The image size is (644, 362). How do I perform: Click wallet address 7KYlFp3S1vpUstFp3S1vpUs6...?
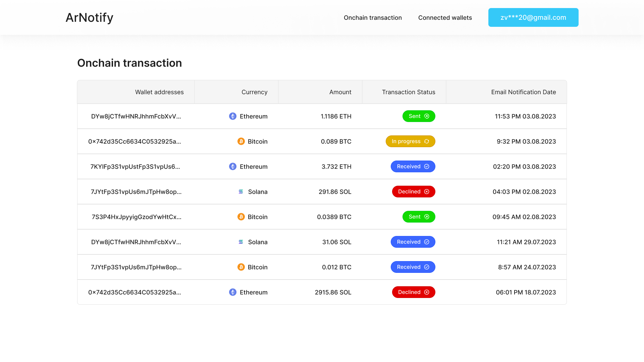[x=135, y=167]
